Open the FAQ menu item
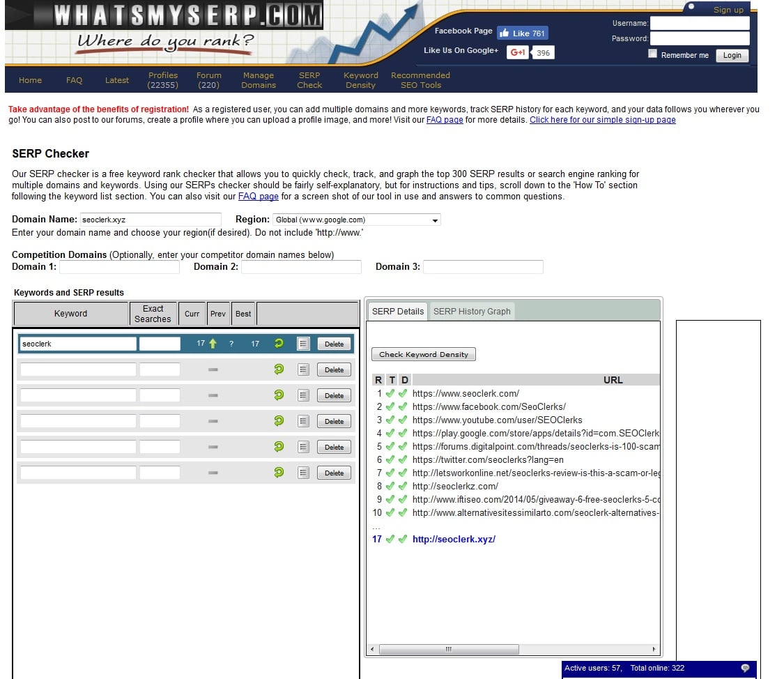784x679 pixels. coord(74,80)
